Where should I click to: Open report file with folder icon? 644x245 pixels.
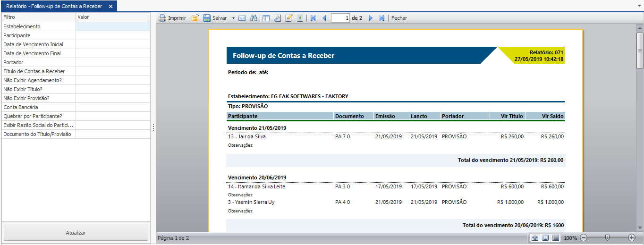[x=195, y=18]
